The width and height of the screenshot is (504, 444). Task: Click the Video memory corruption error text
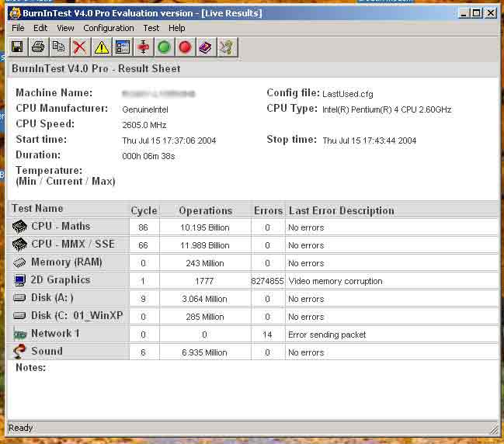pyautogui.click(x=335, y=281)
